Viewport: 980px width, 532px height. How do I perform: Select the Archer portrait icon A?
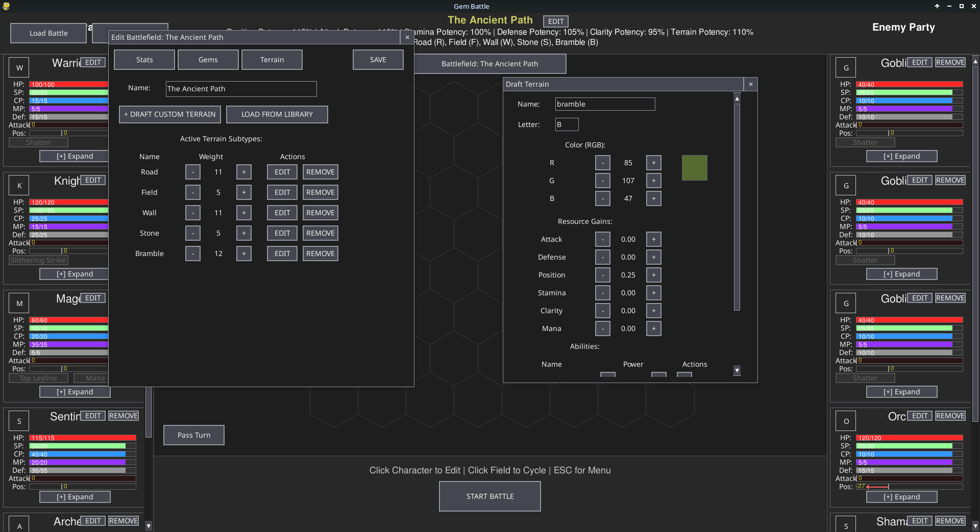18,525
